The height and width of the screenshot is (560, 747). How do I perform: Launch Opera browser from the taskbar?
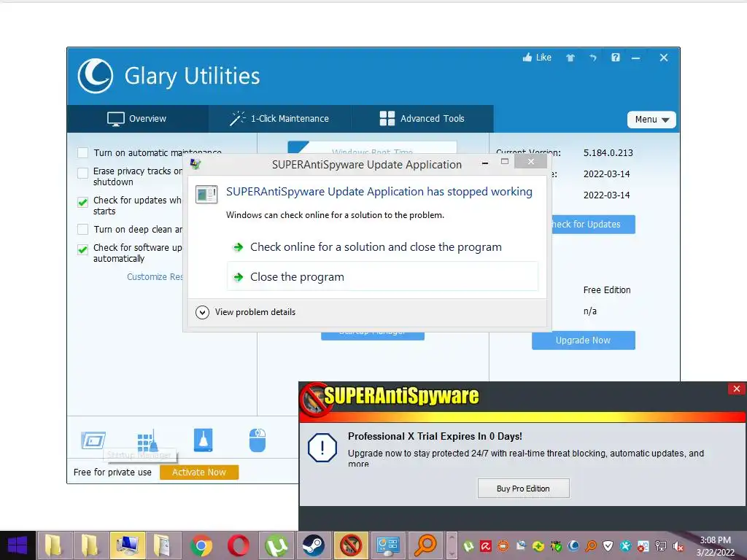239,545
